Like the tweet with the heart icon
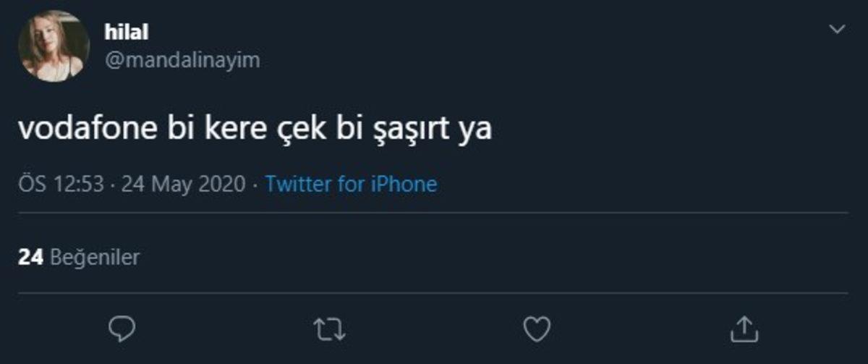 click(x=536, y=329)
